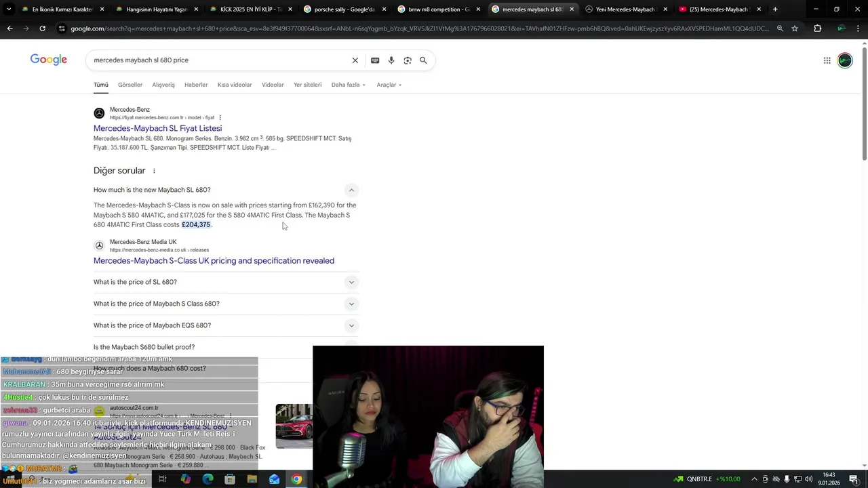Screen dimensions: 868x488
Task: Submit search with the magnifier icon
Action: pyautogui.click(x=423, y=60)
